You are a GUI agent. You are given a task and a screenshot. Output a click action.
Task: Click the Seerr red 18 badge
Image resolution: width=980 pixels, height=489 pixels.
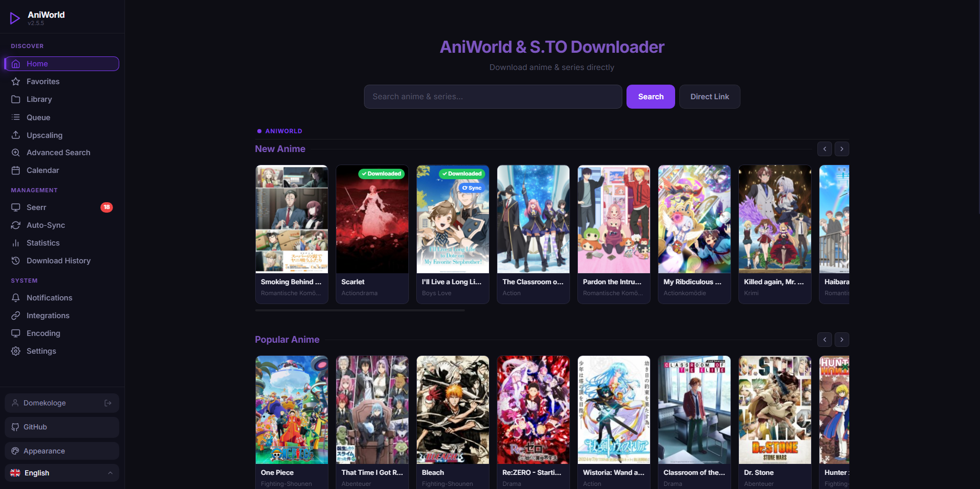click(x=107, y=207)
